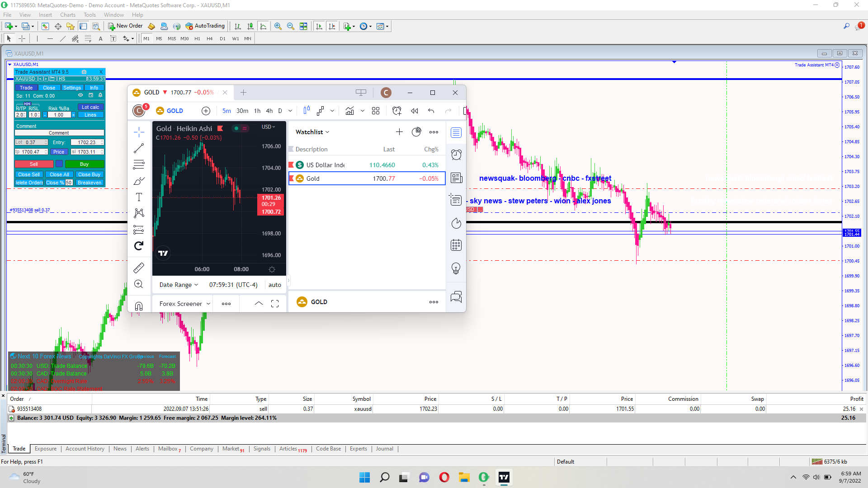Open the Fib retracement tools

pos(139,164)
